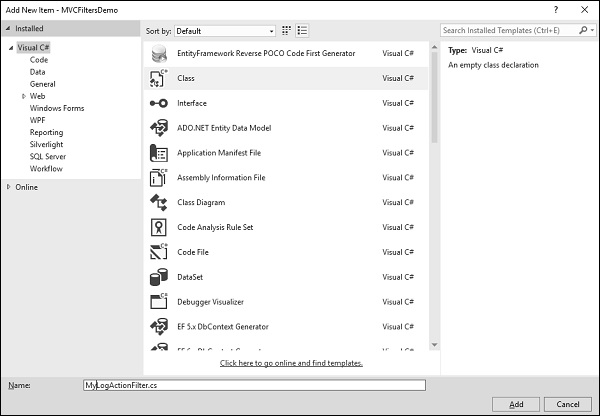
Task: Click the Application Manifest File icon
Action: pyautogui.click(x=158, y=152)
